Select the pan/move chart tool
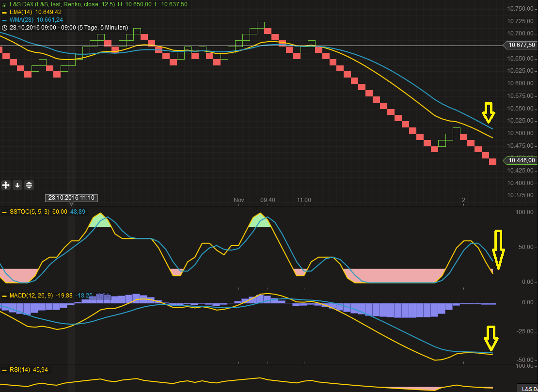This screenshot has height=392, width=538. pyautogui.click(x=6, y=185)
